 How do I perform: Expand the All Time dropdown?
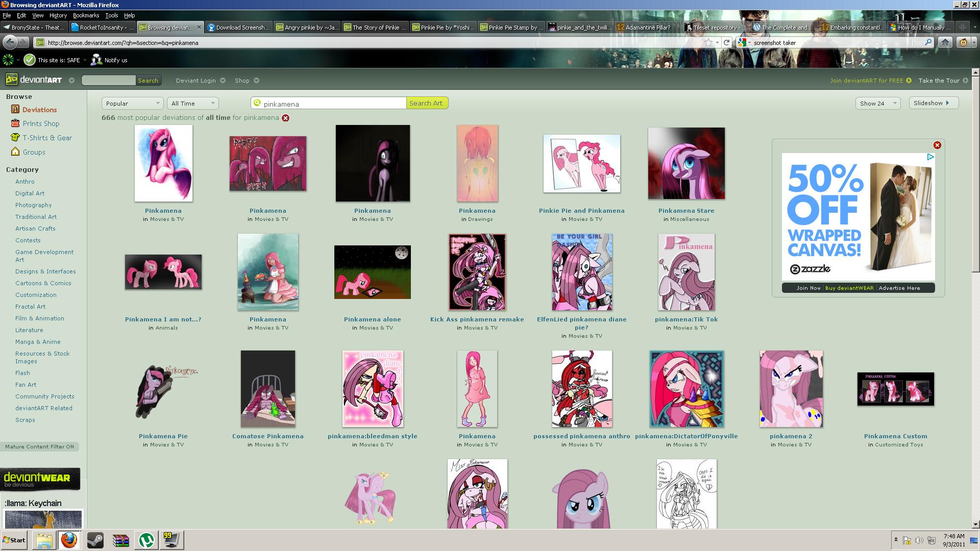pyautogui.click(x=192, y=104)
